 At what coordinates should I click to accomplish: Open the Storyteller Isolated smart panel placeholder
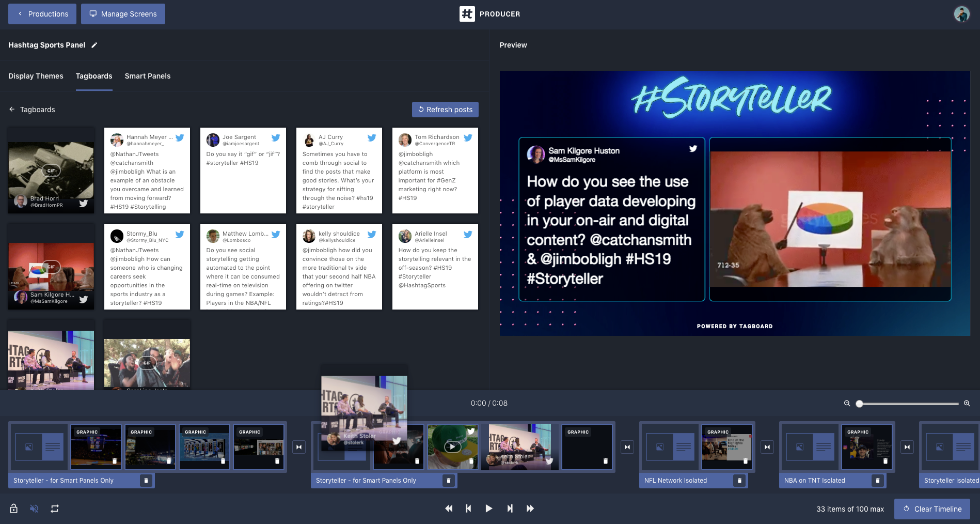coord(950,447)
